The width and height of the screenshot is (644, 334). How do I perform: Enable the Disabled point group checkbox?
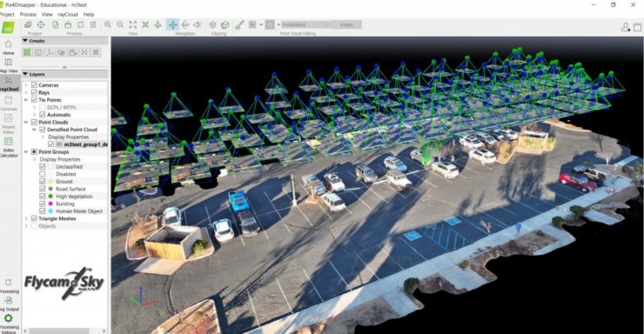(x=43, y=174)
